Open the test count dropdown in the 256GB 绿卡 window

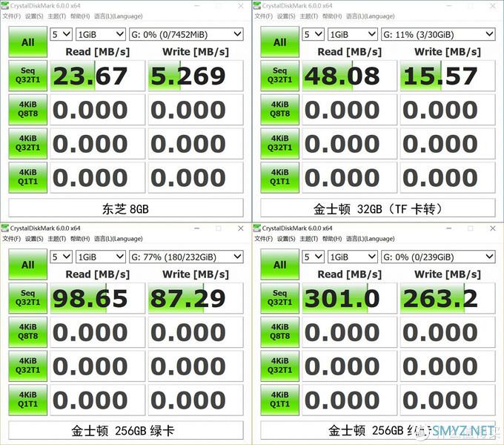(61, 257)
